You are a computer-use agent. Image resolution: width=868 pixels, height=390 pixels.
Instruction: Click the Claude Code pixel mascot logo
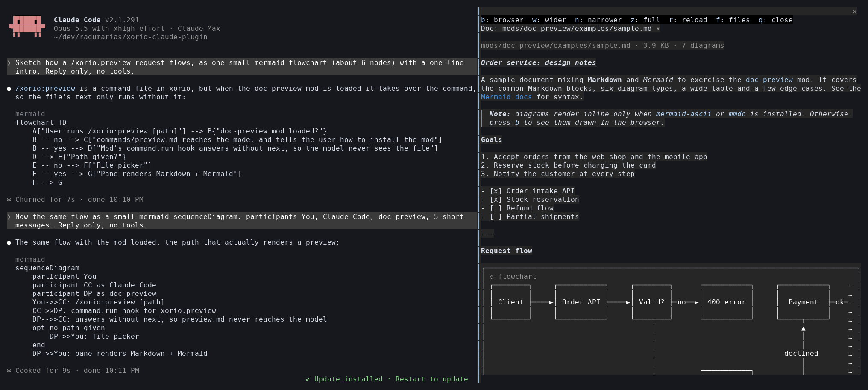27,27
